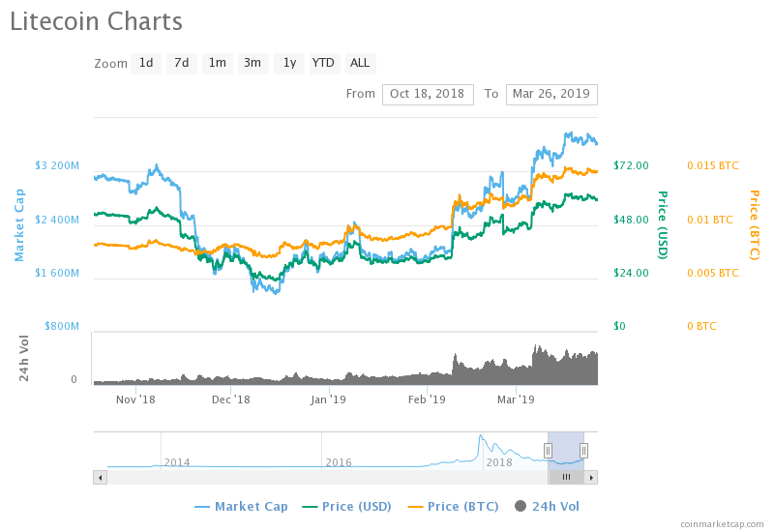Toggle Market Cap series in legend
The height and width of the screenshot is (532, 774).
(241, 506)
